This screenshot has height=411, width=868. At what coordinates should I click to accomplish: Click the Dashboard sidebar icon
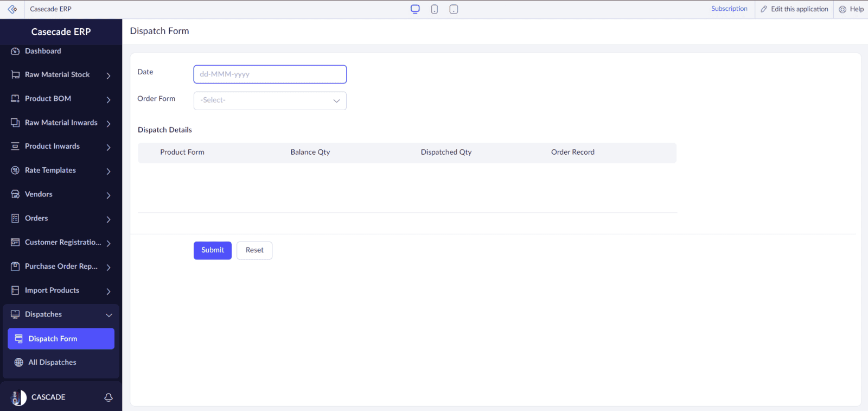click(15, 51)
